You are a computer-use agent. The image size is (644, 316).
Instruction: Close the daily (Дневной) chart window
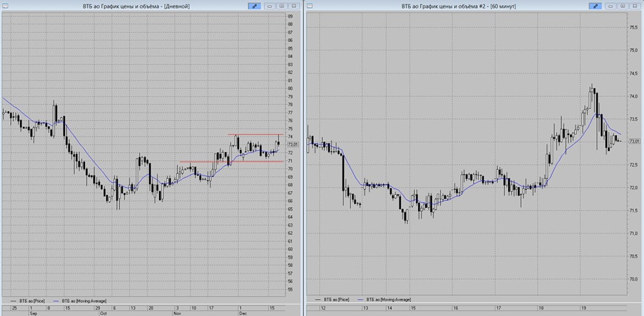(294, 6)
